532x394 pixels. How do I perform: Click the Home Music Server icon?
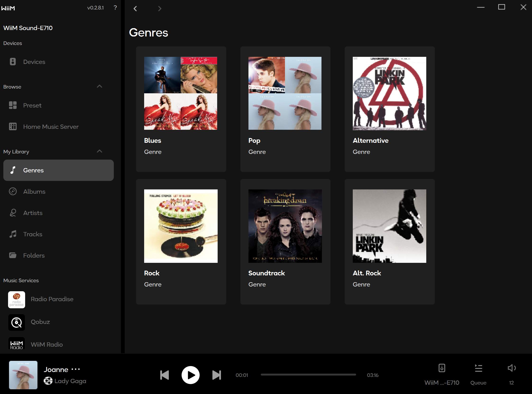pyautogui.click(x=13, y=126)
